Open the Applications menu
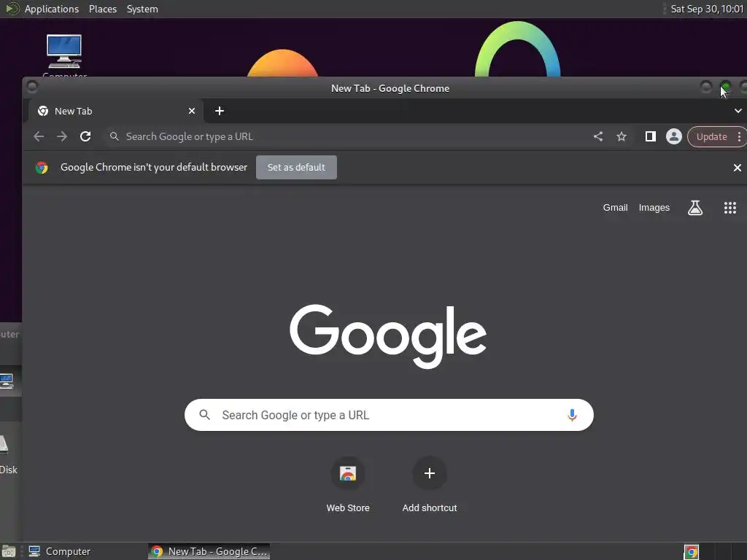 tap(52, 9)
